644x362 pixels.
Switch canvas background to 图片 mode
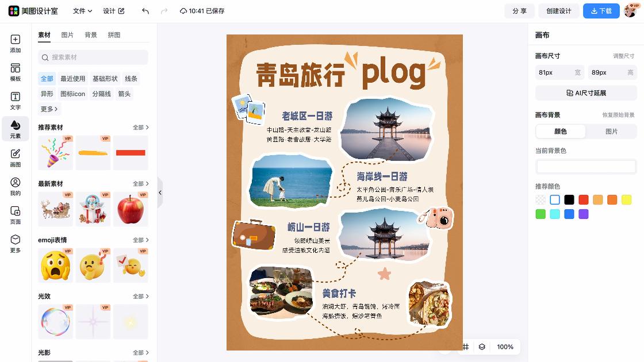click(611, 132)
